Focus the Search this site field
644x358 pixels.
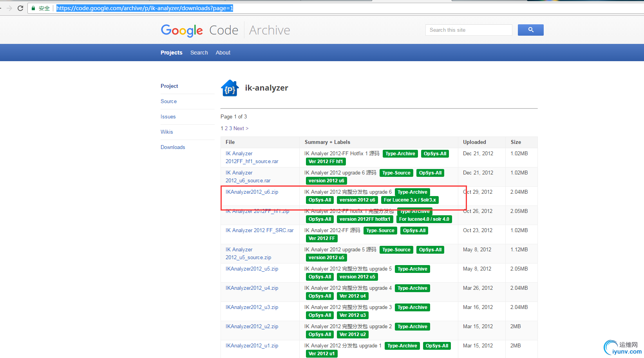coord(469,30)
